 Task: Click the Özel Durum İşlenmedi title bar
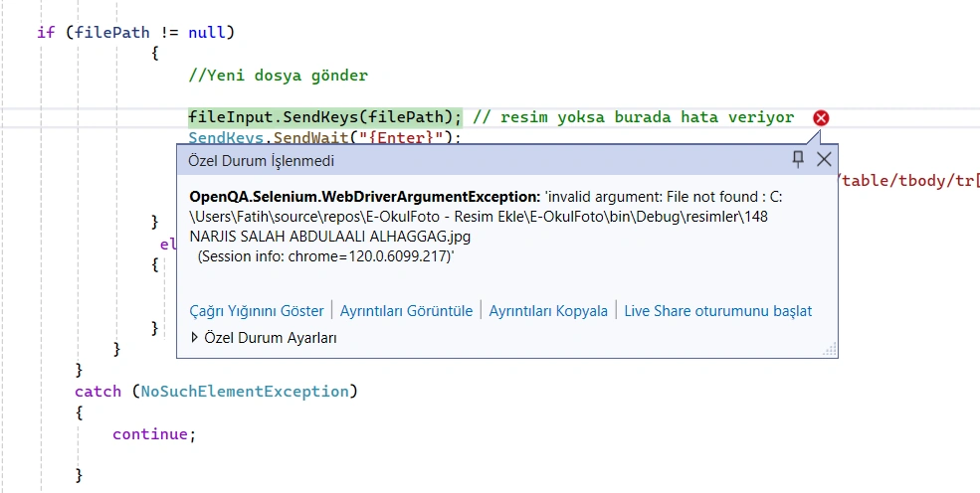[x=482, y=160]
